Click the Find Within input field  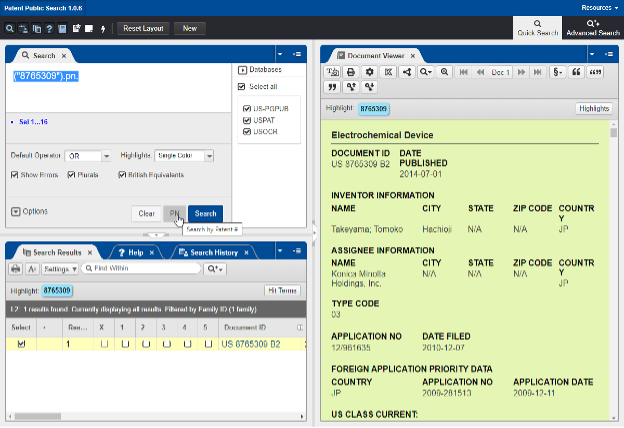(x=140, y=269)
